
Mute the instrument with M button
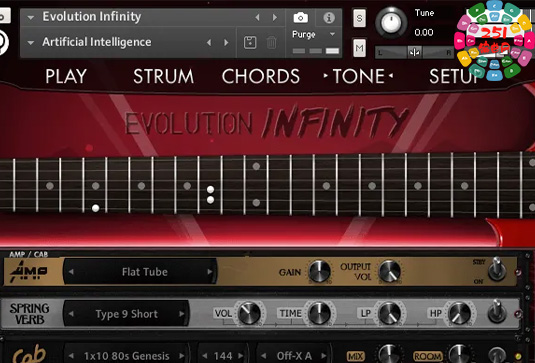pyautogui.click(x=359, y=48)
